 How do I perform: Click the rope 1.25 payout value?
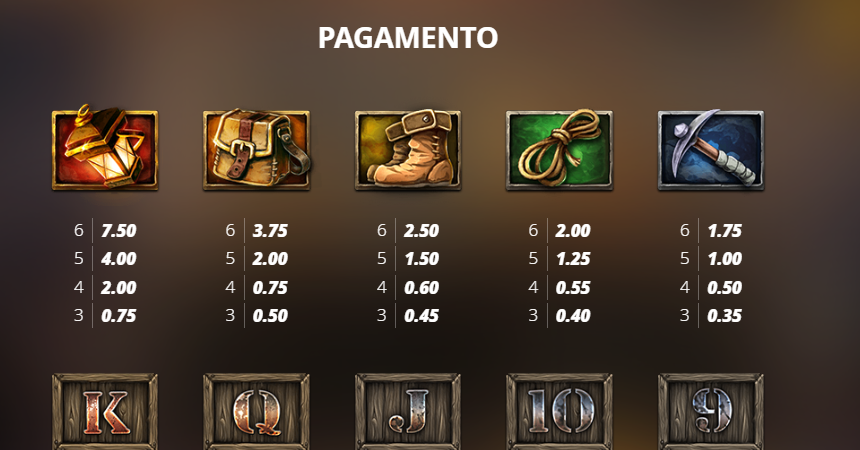click(x=573, y=258)
